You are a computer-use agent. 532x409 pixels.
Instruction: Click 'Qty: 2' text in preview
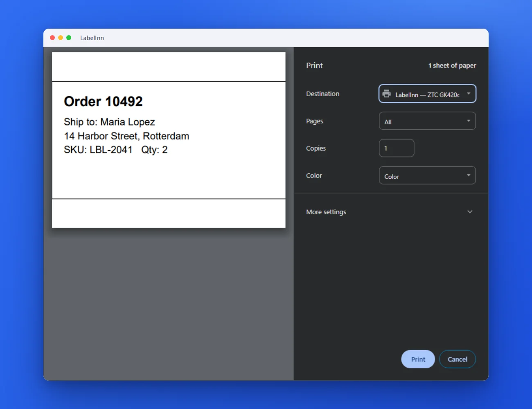154,150
